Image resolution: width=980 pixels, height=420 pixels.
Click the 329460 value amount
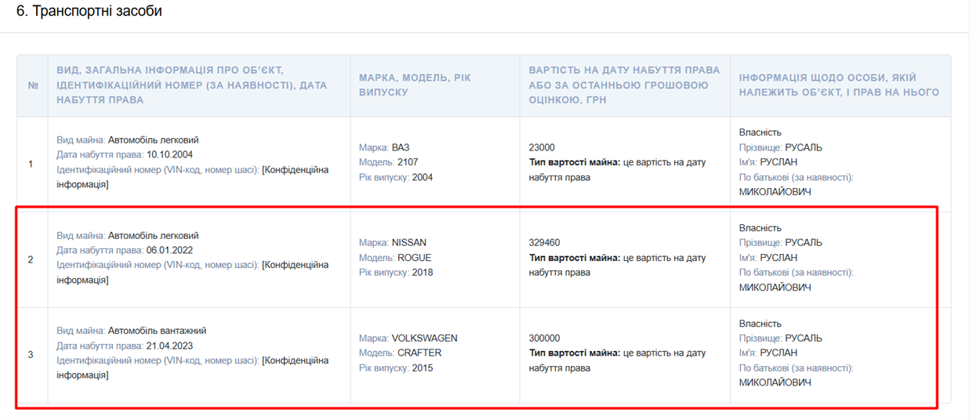(545, 243)
